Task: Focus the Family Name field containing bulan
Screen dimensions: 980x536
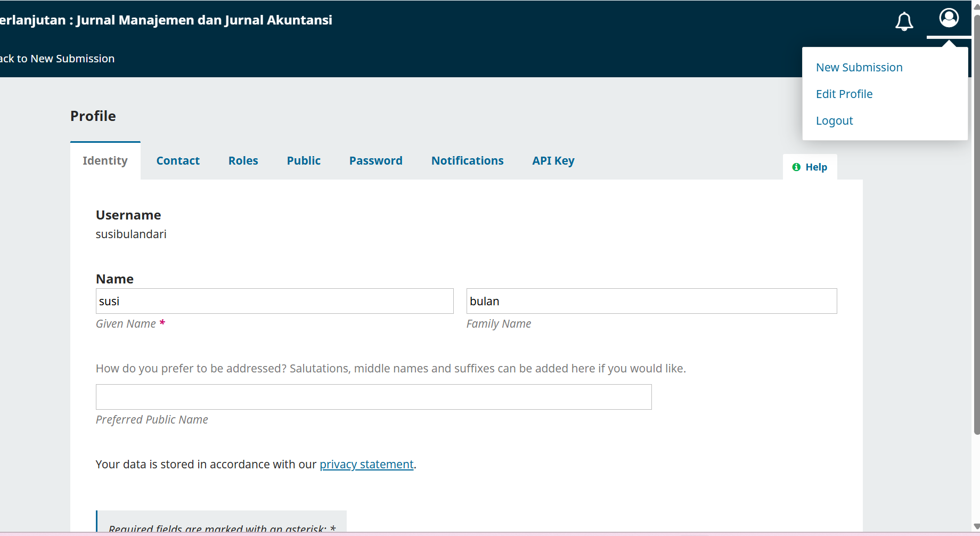Action: (651, 302)
